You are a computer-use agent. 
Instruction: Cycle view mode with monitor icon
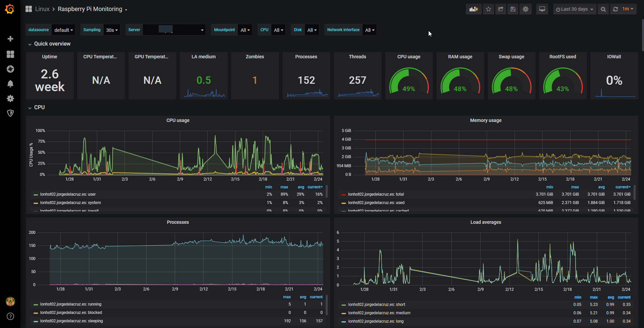coord(542,9)
